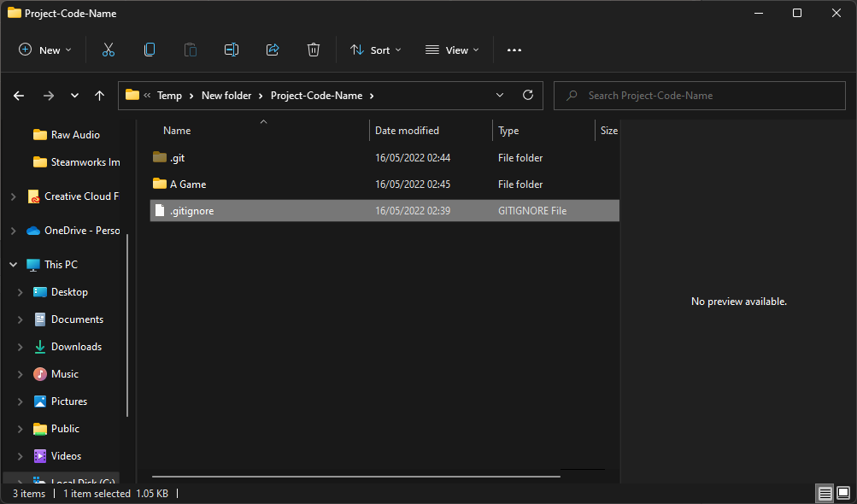
Task: Collapse the This PC node
Action: pos(13,265)
